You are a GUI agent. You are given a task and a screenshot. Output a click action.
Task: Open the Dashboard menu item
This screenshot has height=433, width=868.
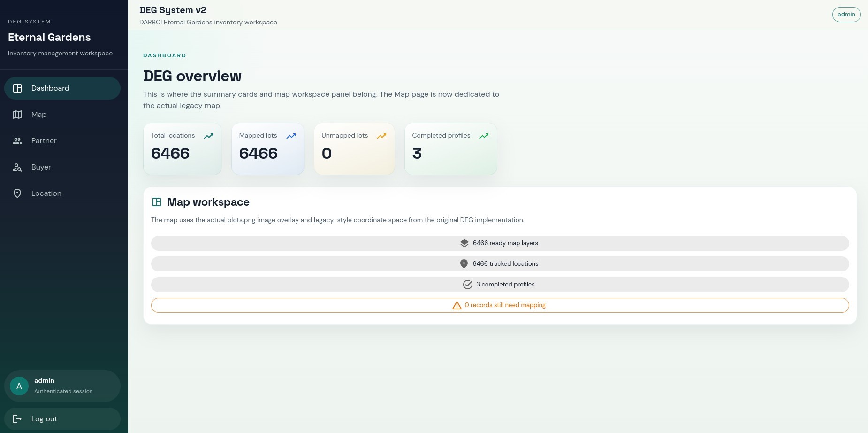pyautogui.click(x=62, y=88)
